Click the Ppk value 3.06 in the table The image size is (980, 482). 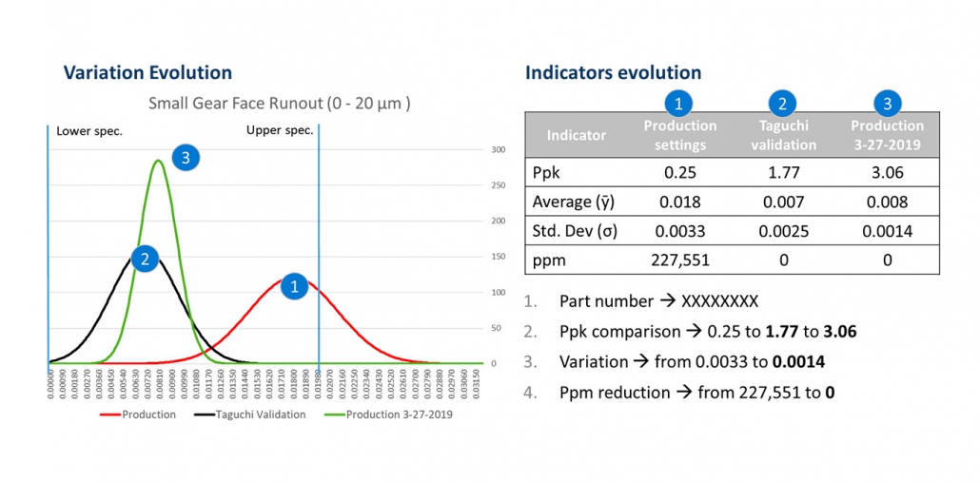point(887,173)
